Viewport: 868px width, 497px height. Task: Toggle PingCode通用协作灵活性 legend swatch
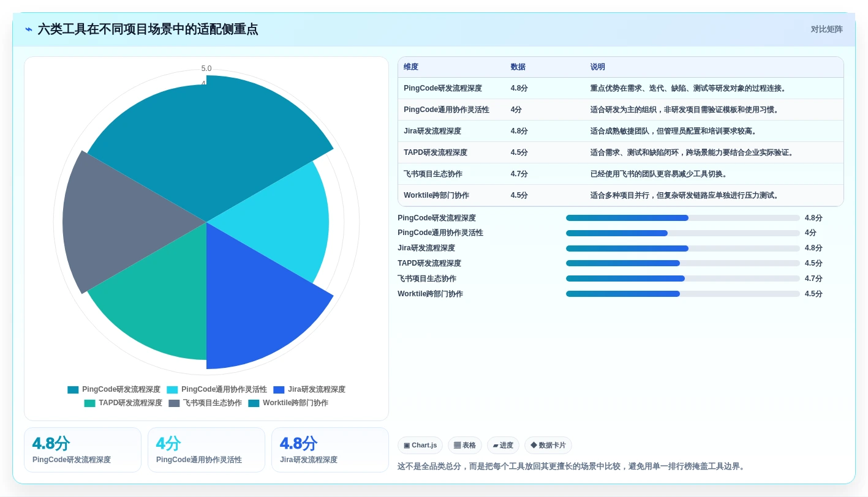172,390
